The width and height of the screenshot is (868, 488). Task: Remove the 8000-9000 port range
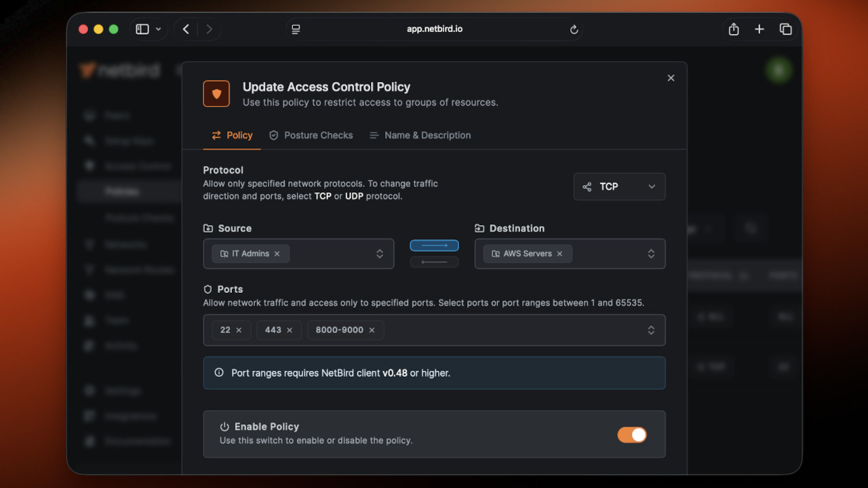tap(371, 330)
